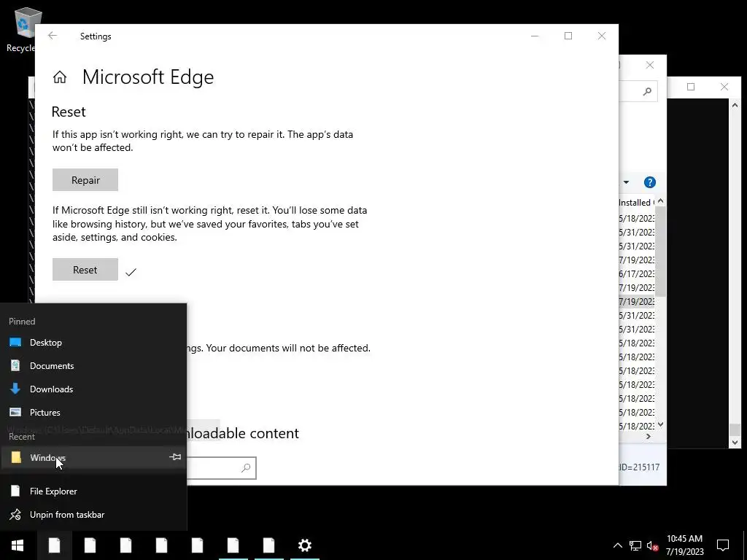Image resolution: width=747 pixels, height=560 pixels.
Task: Show the desktop via taskbar corner
Action: tap(745, 545)
